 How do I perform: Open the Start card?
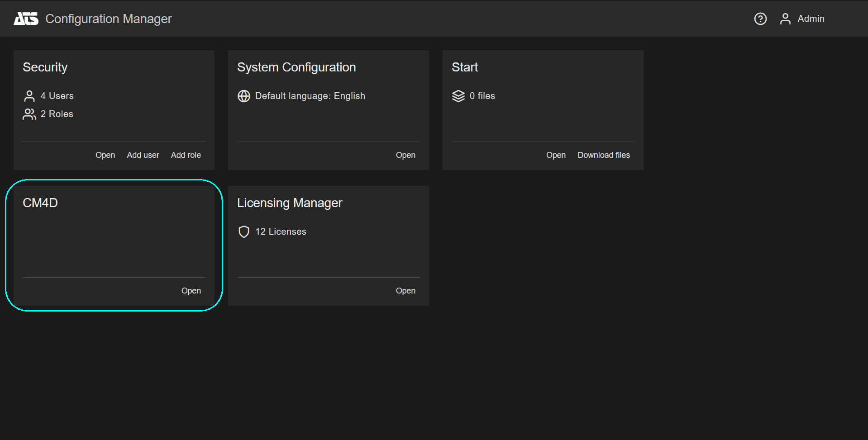(x=556, y=155)
